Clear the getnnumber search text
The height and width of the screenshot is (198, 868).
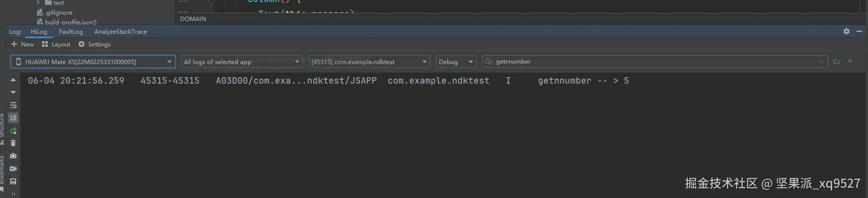point(821,62)
